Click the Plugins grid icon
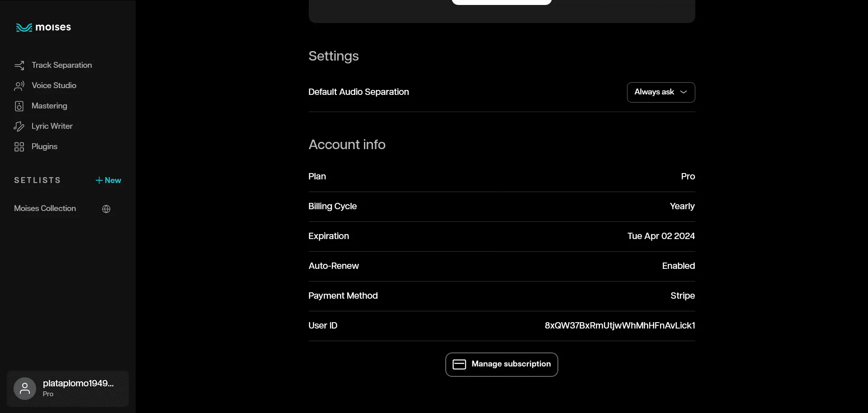The width and height of the screenshot is (868, 413). pos(19,147)
